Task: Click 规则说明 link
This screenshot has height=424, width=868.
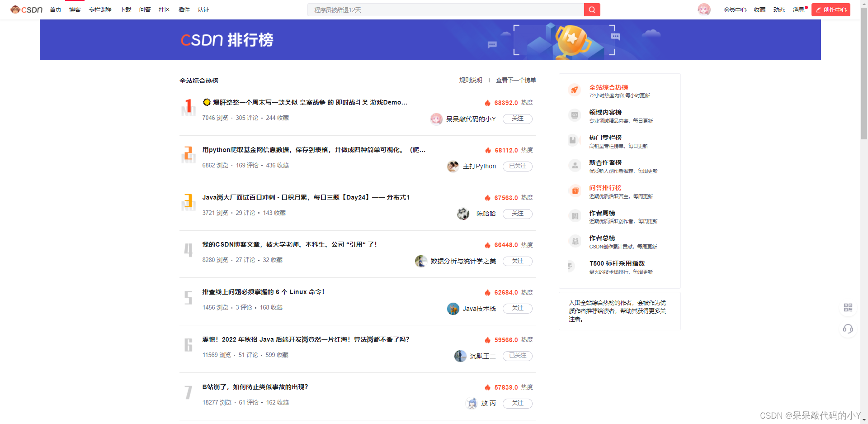Action: click(x=471, y=80)
